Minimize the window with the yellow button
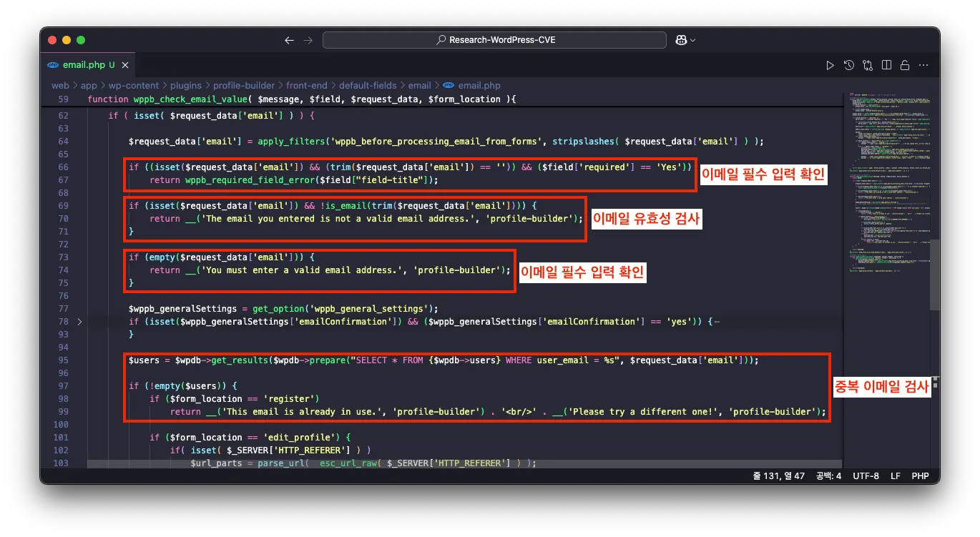The height and width of the screenshot is (537, 980). 67,40
